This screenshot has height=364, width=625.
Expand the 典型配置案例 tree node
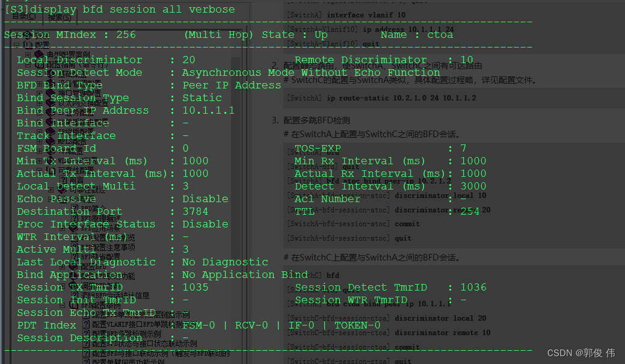click(x=28, y=55)
